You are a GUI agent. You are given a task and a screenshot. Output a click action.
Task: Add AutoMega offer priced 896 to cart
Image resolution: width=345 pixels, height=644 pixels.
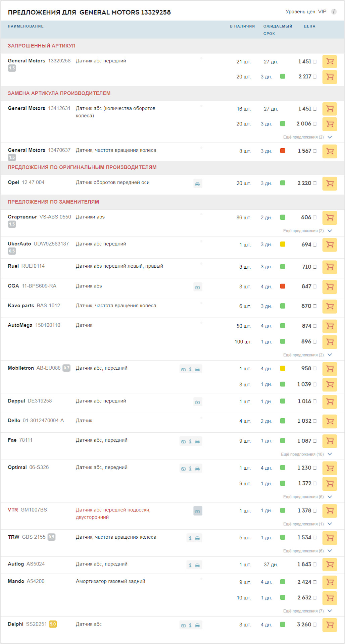pos(330,342)
